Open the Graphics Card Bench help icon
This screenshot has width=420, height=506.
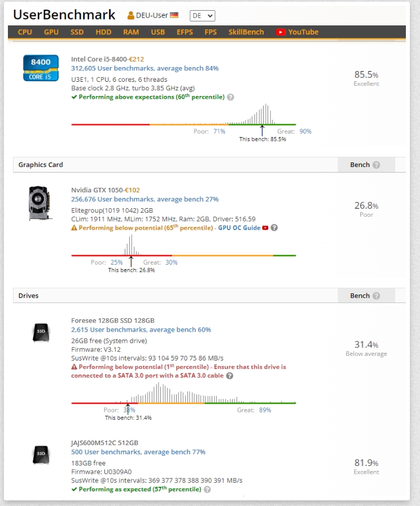pos(377,165)
